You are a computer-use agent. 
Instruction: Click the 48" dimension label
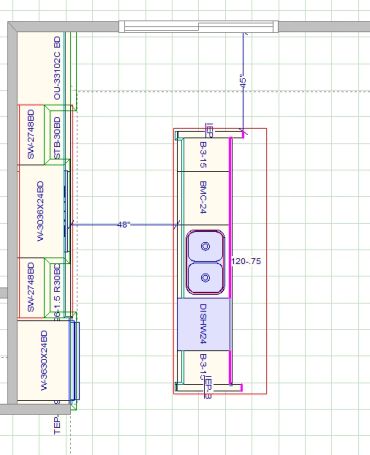click(123, 225)
